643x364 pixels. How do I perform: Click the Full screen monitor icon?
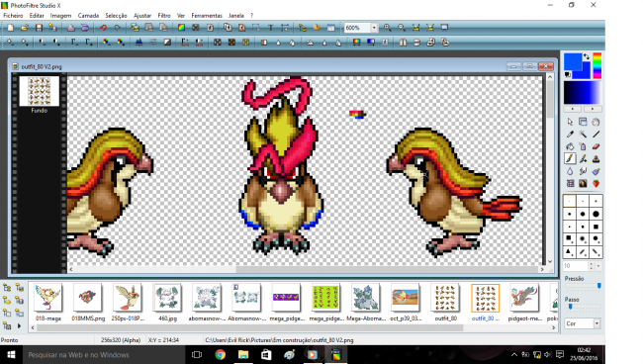pyautogui.click(x=444, y=28)
